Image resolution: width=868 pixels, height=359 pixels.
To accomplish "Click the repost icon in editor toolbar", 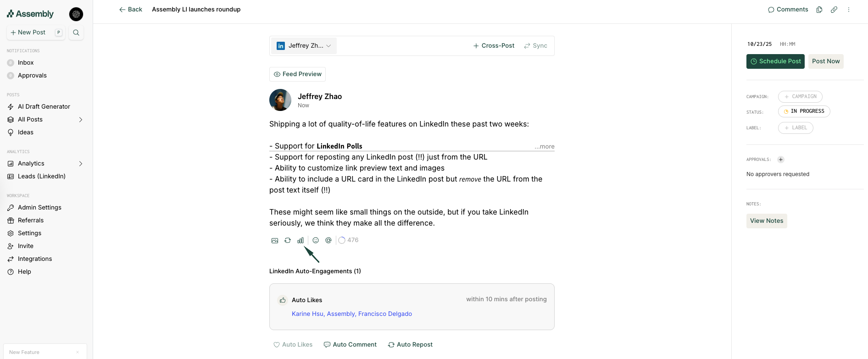I will [288, 240].
